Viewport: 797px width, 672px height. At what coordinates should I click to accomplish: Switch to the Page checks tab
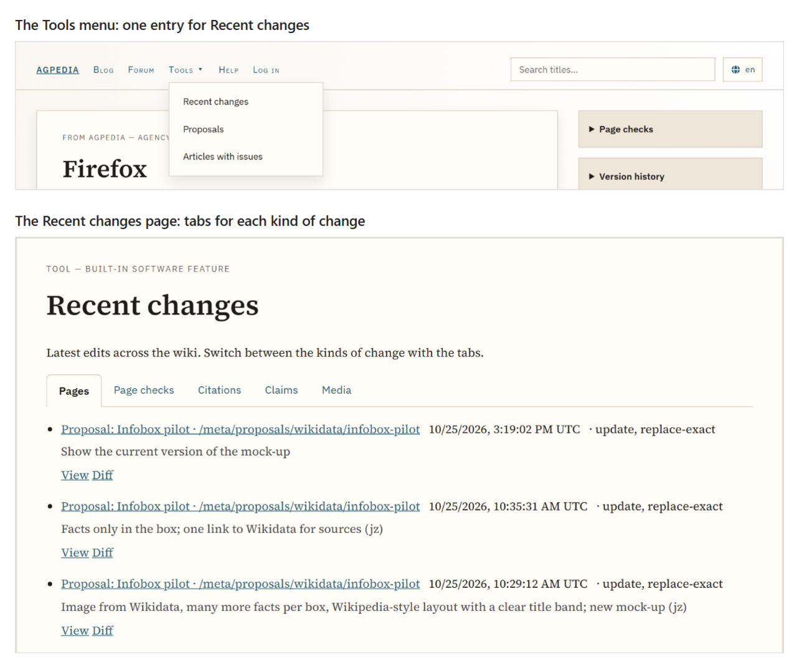tap(144, 390)
